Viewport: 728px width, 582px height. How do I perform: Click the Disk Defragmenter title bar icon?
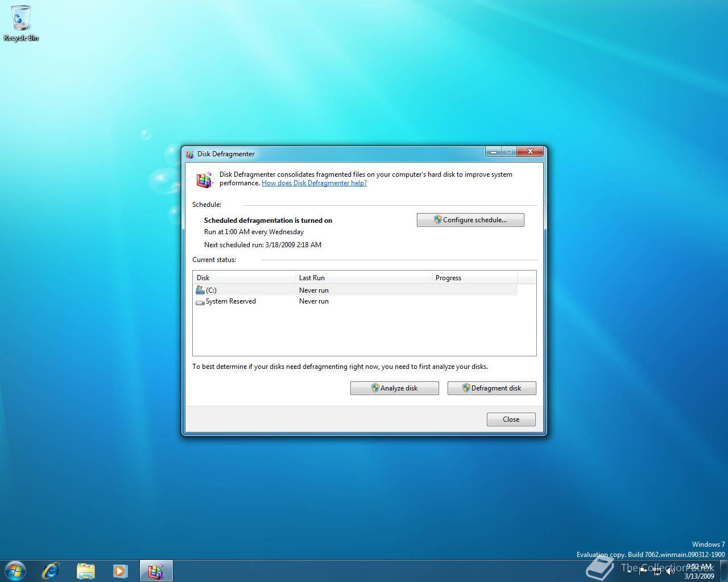click(x=189, y=154)
